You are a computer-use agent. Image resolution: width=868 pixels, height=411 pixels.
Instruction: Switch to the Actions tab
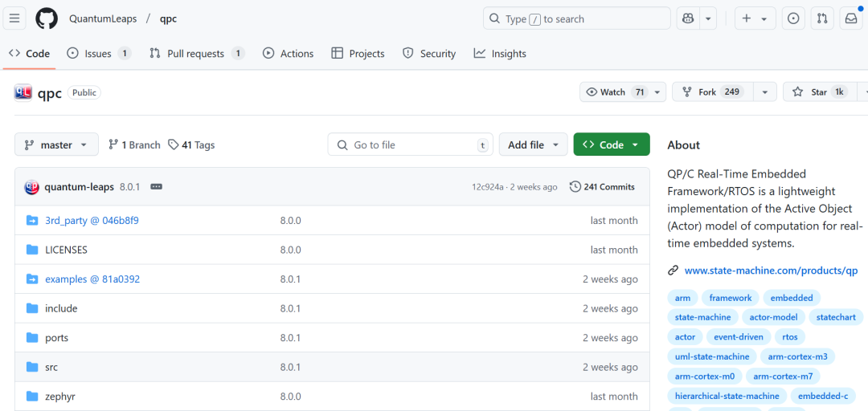pos(289,54)
